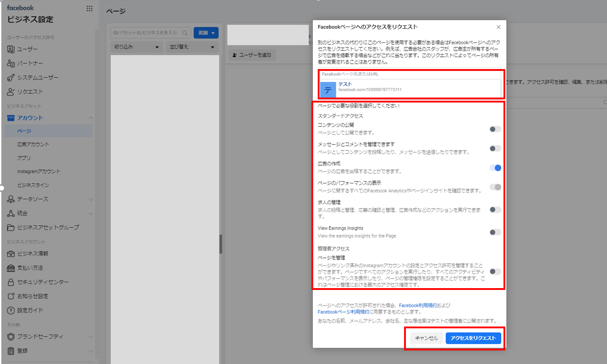This screenshot has height=364, width=607.
Task: Open the Facebookページ利用規約 link
Action: coord(344,312)
